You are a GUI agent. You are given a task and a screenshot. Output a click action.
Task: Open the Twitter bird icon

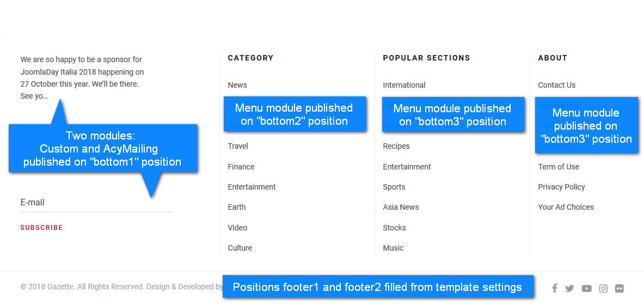[569, 289]
